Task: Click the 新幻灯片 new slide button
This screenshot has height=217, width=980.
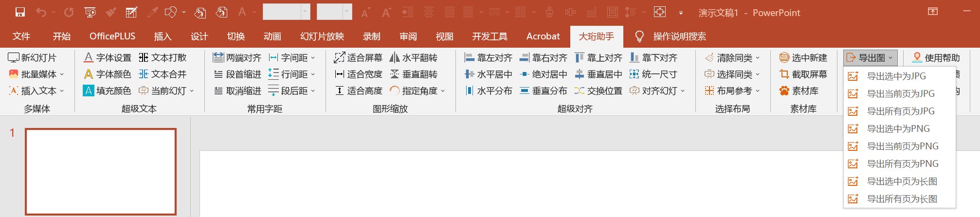Action: [x=32, y=57]
